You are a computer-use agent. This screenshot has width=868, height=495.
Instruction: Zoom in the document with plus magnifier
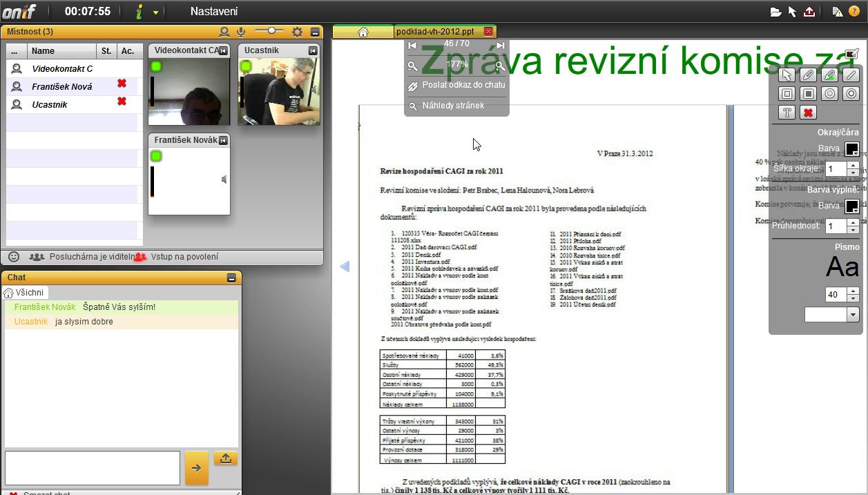pos(500,66)
